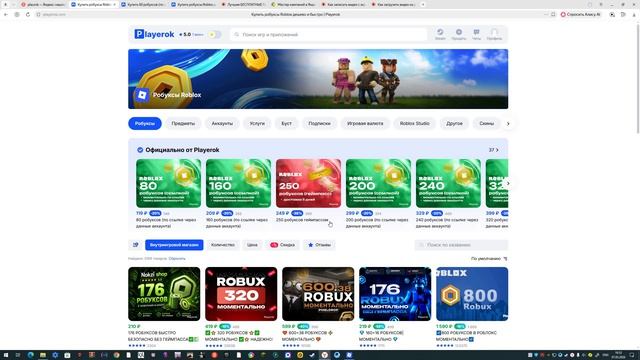Expand more categories with the right chevron
Image resolution: width=640 pixels, height=360 pixels.
508,123
